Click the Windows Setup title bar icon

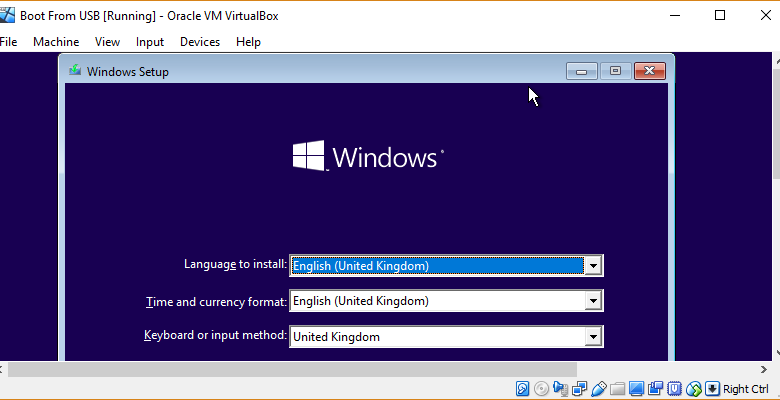coord(75,70)
